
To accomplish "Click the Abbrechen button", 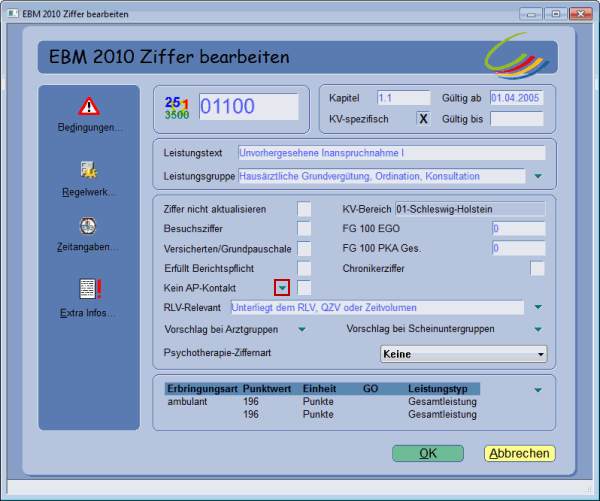I will tap(519, 453).
